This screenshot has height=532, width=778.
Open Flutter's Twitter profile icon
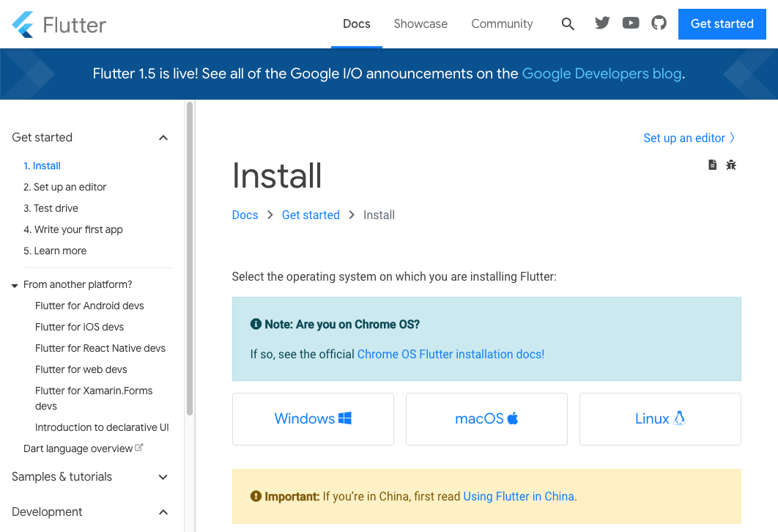point(602,23)
